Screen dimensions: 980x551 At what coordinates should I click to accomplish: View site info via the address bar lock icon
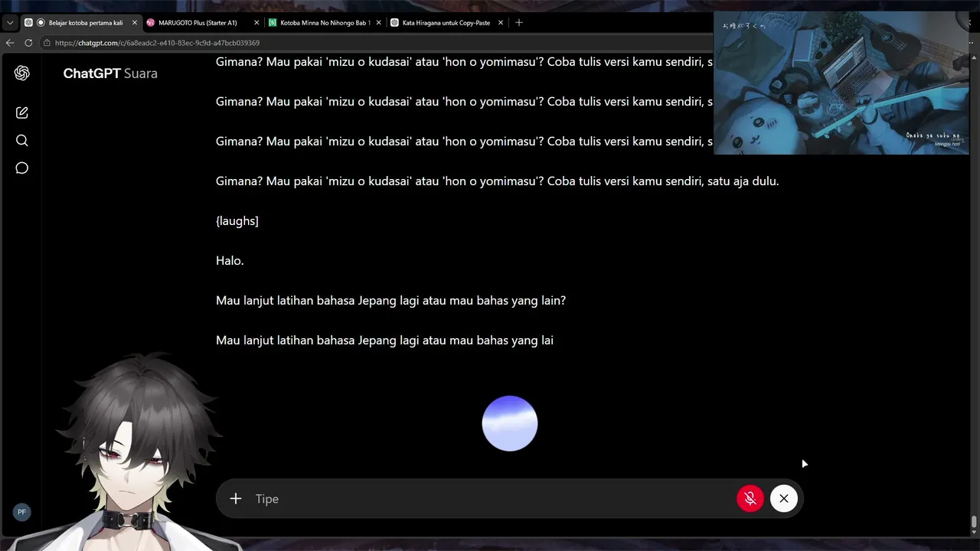(x=47, y=43)
